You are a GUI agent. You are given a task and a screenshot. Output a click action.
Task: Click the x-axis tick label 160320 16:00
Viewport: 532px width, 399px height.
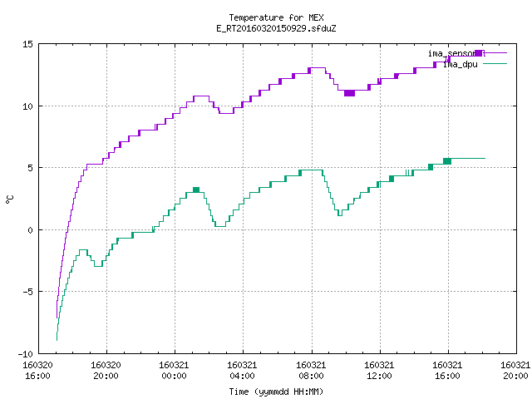pos(37,371)
